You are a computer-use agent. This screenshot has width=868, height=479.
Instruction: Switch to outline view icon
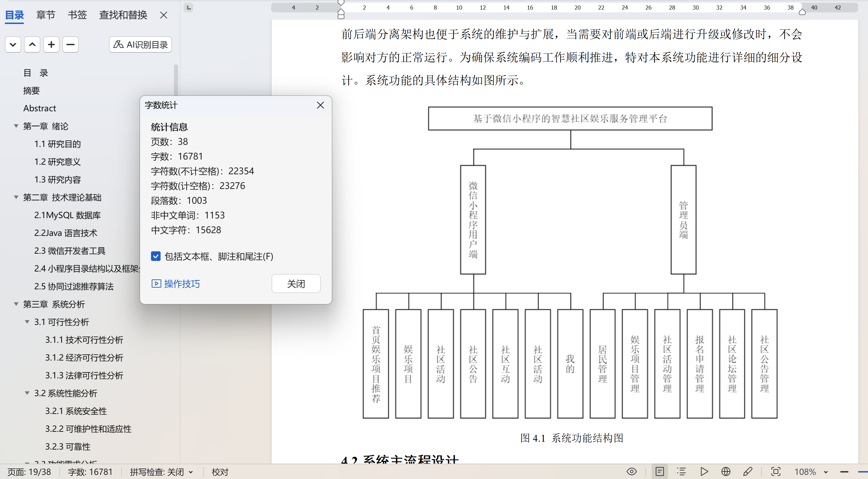point(681,472)
